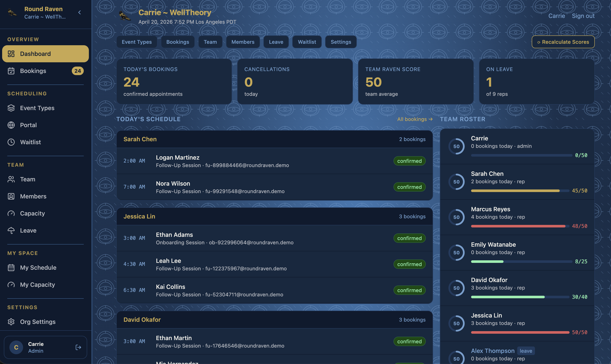
Task: Click the leave tag beside Alex Thompson
Action: click(526, 351)
